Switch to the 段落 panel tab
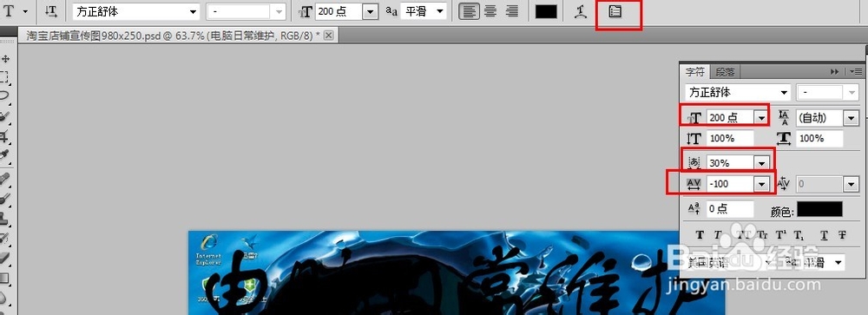868x315 pixels. (x=725, y=72)
